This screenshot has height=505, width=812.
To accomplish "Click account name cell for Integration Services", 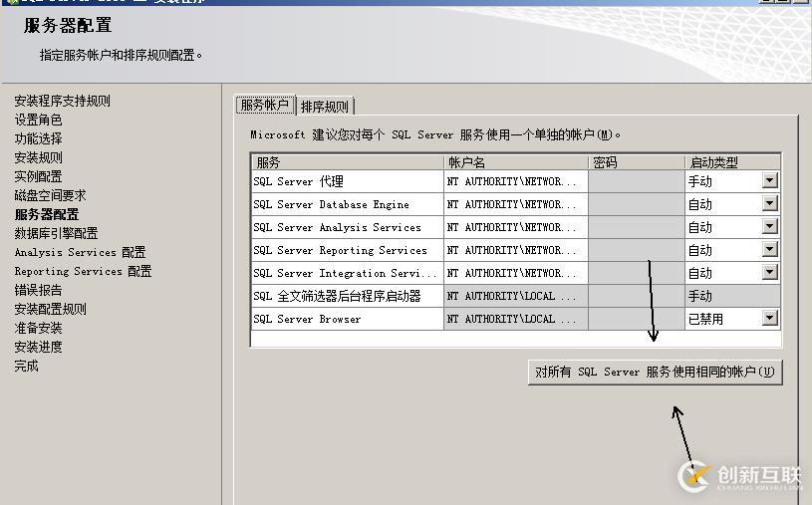I will coord(516,273).
